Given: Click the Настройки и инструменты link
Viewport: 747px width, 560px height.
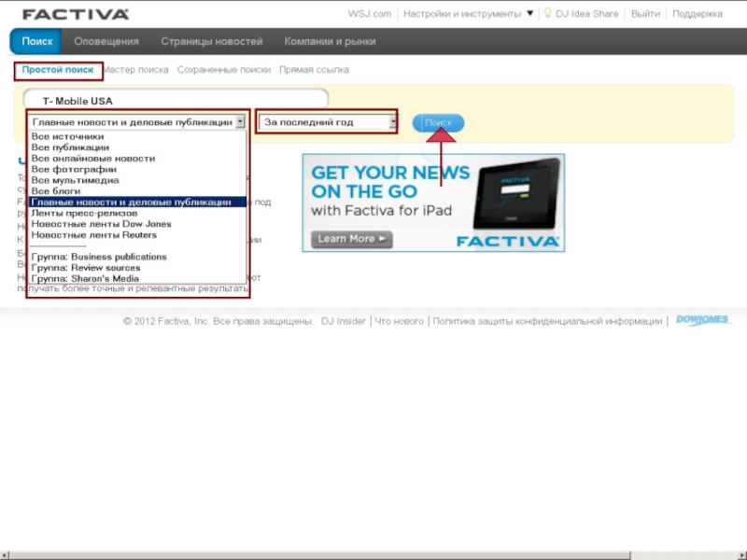Looking at the screenshot, I should click(462, 14).
